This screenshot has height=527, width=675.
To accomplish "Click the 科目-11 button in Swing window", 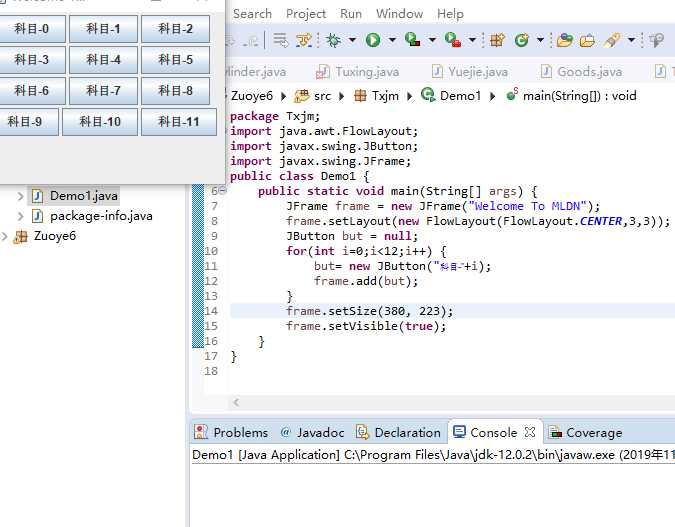I will point(179,122).
